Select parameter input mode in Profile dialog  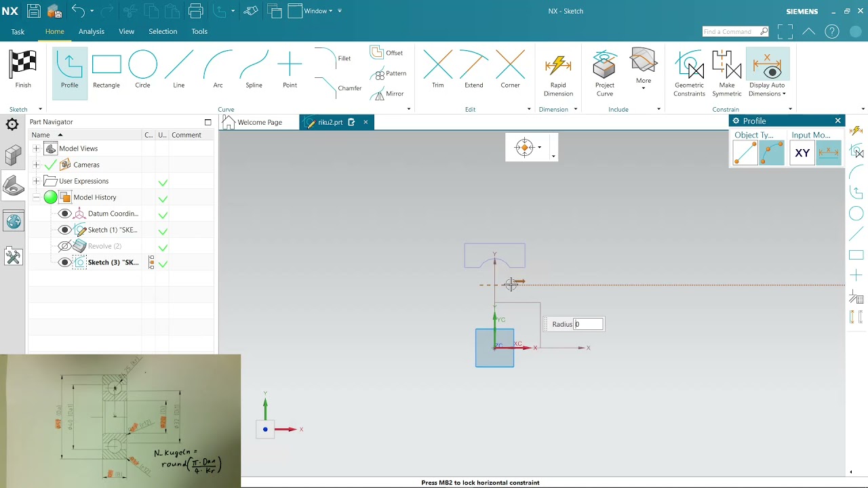pos(829,153)
